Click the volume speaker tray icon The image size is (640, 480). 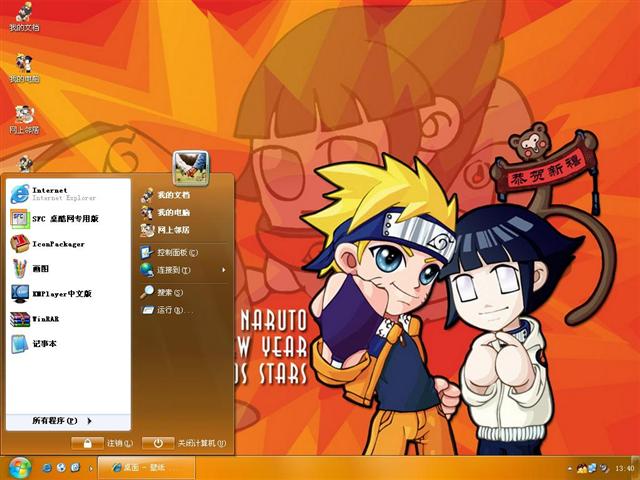(604, 468)
